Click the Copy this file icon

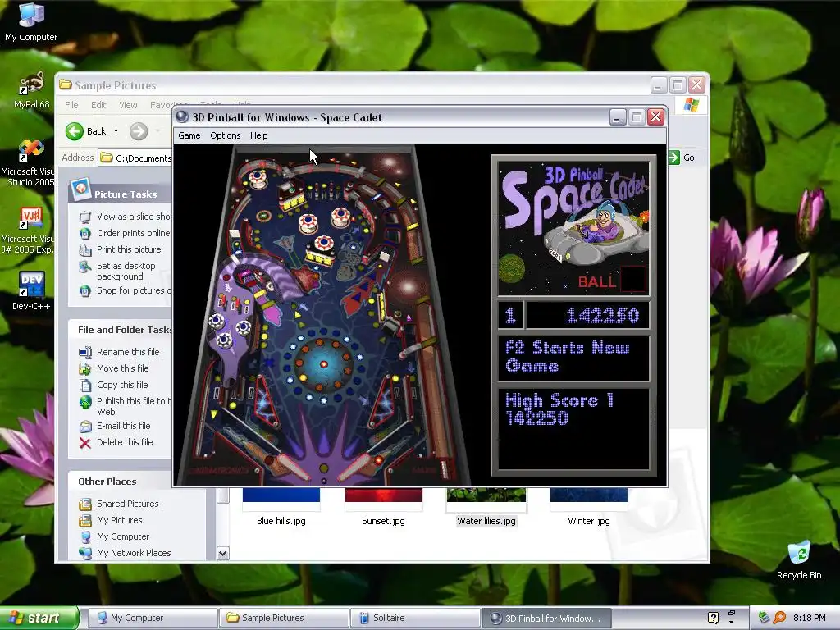pos(85,386)
